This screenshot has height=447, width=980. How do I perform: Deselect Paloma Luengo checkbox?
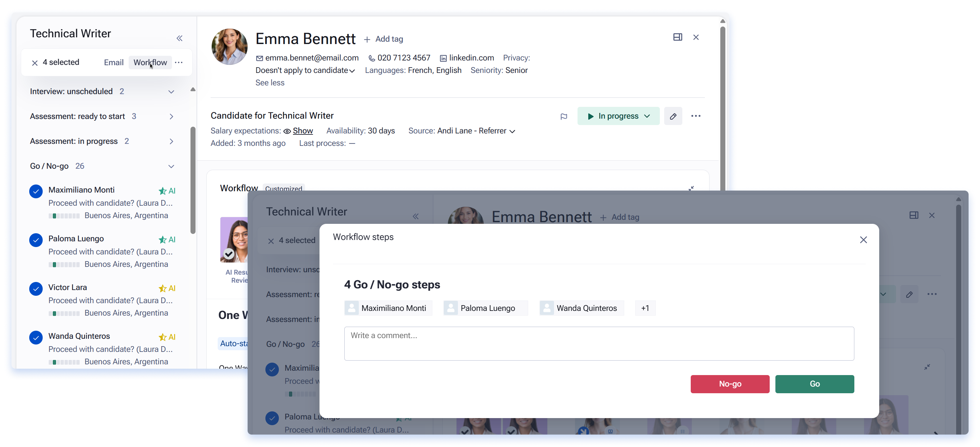click(x=36, y=240)
